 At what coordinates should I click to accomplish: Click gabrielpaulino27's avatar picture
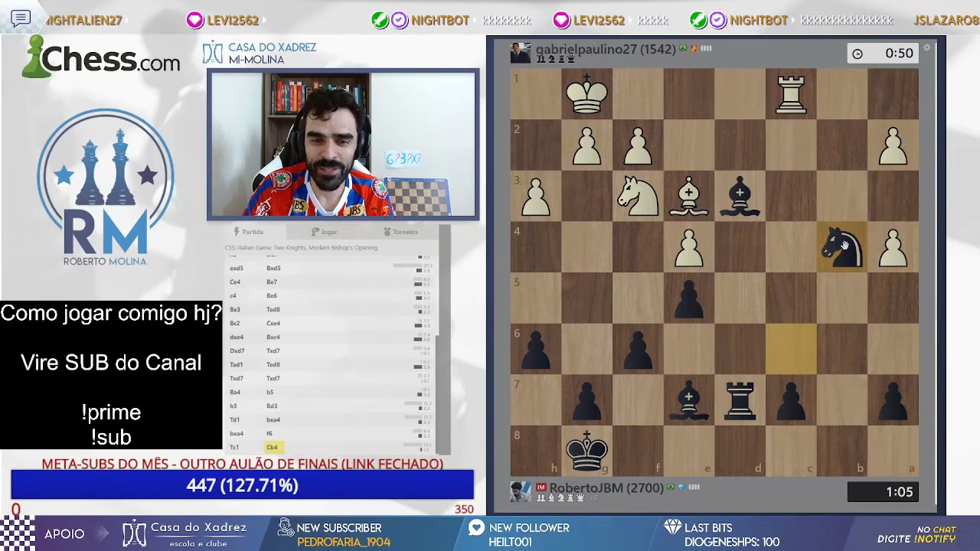pos(521,53)
